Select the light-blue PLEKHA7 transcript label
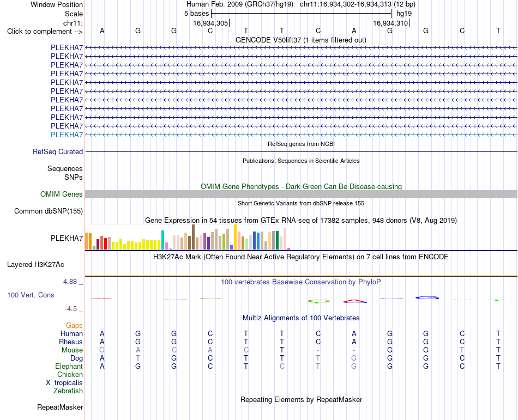This screenshot has width=518, height=420. coord(67,135)
